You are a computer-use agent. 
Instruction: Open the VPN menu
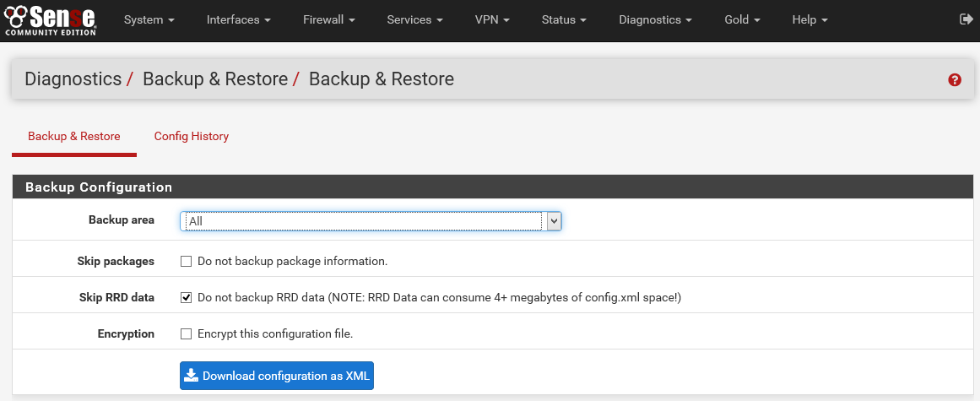(x=492, y=19)
